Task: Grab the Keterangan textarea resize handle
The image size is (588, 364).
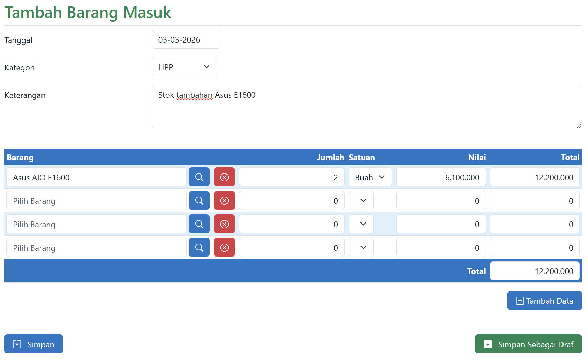Action: tap(579, 126)
